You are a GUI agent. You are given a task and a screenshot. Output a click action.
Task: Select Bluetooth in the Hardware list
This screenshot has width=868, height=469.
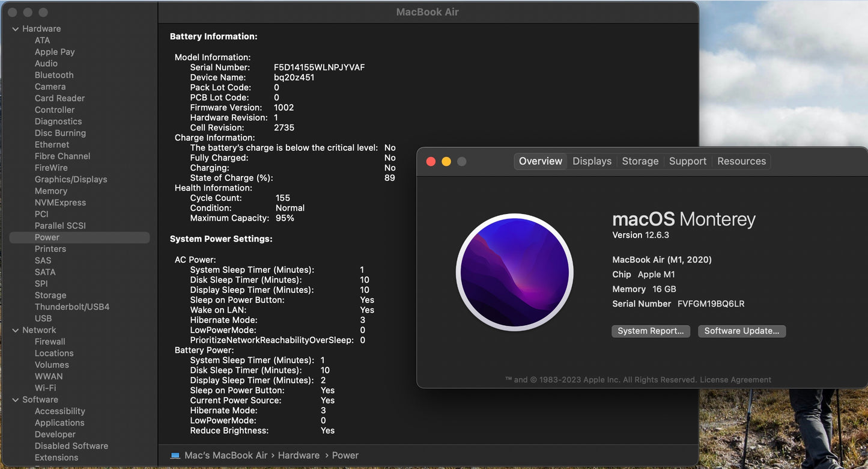point(54,75)
